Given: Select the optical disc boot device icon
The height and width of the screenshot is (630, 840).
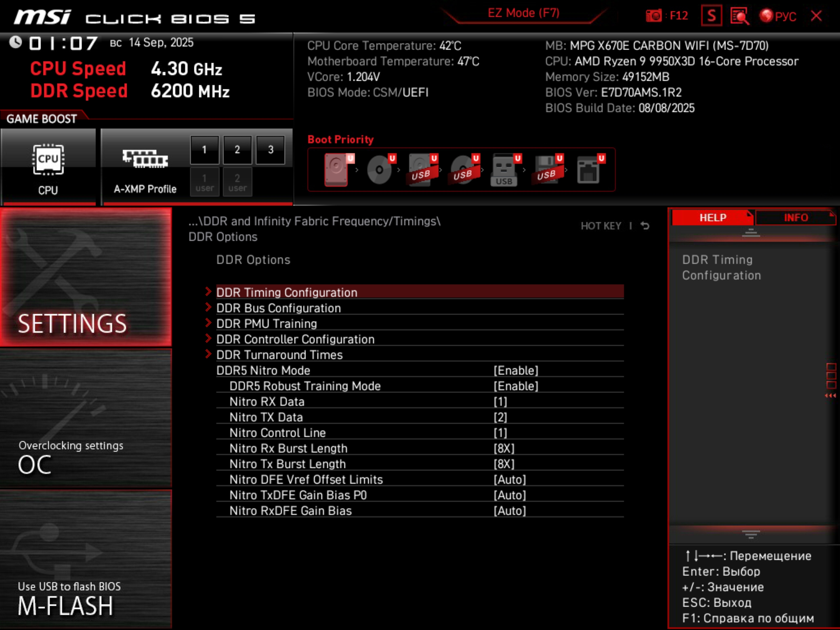Looking at the screenshot, I should click(x=379, y=170).
